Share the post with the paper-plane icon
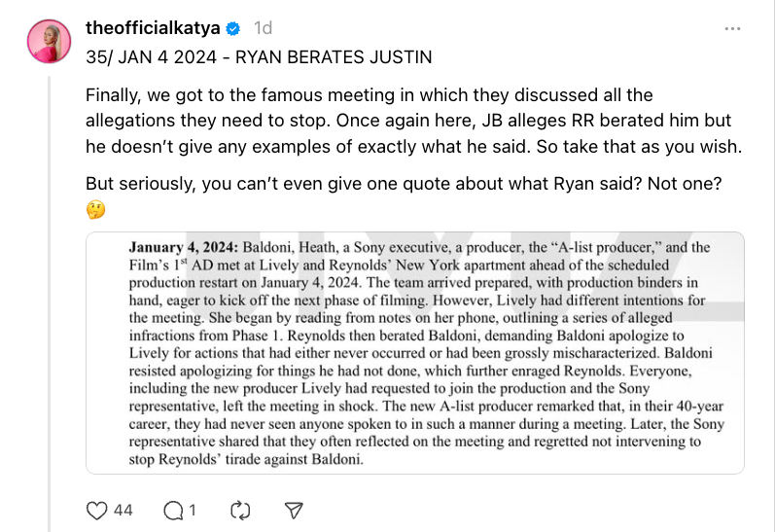Viewport: 775px width, 532px height. [295, 510]
